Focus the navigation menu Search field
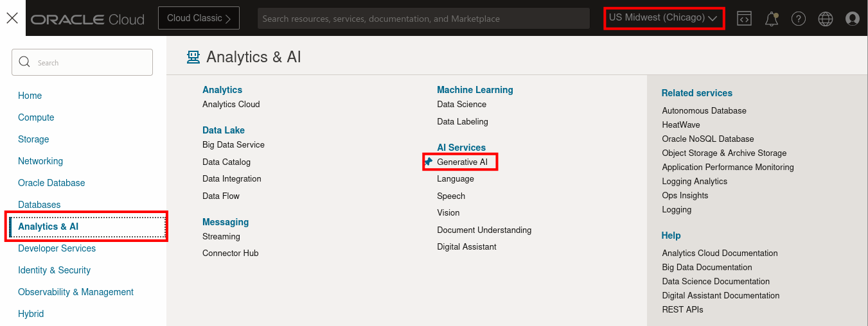Viewport: 868px width, 326px height. [82, 62]
